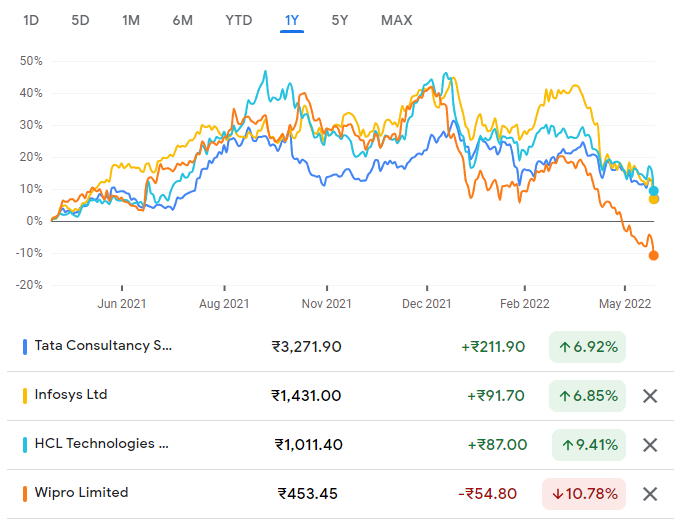Click HCL cyan endpoint dot on chart
The image size is (679, 523).
point(653,191)
